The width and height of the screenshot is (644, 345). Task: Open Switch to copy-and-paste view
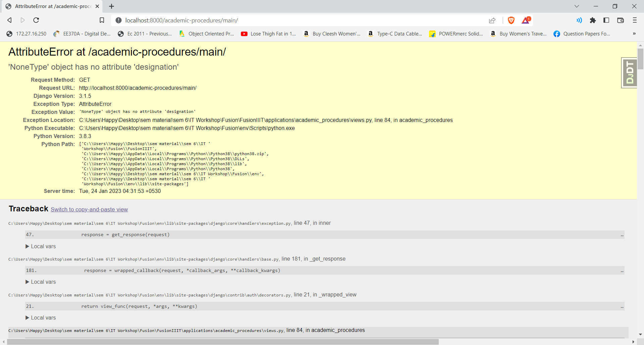click(x=89, y=209)
